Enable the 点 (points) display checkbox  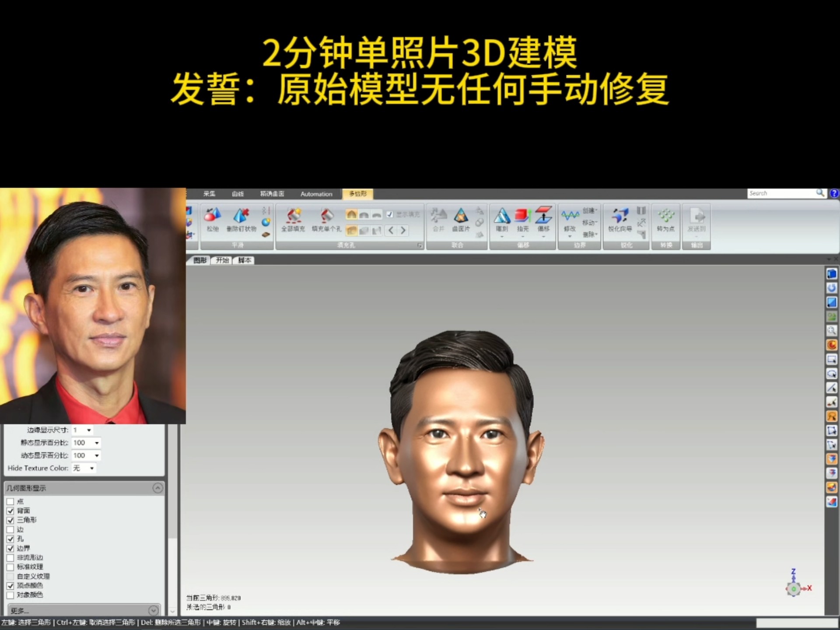click(x=10, y=501)
